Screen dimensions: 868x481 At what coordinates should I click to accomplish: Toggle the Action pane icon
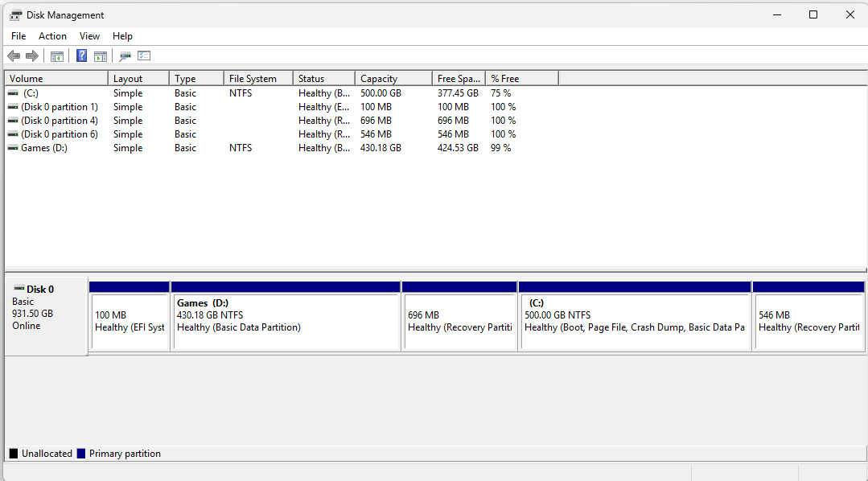point(100,55)
